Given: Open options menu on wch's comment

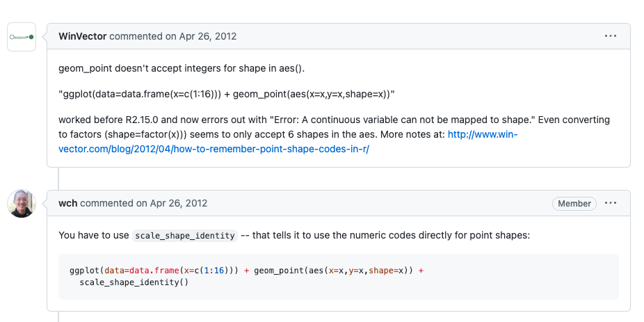Looking at the screenshot, I should pyautogui.click(x=611, y=203).
